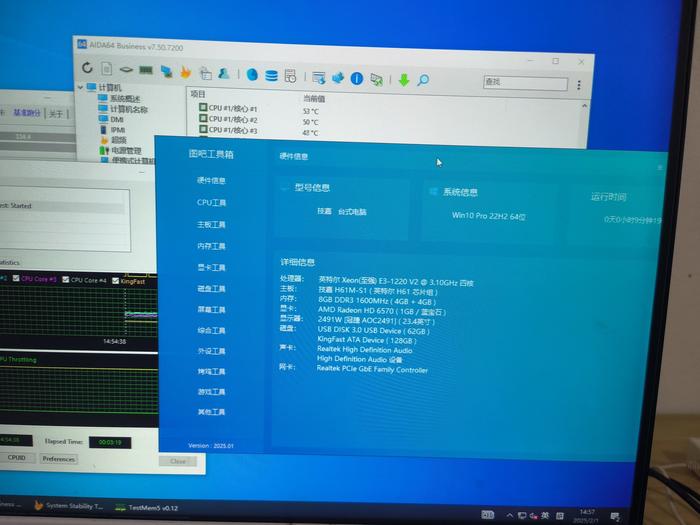Select 计算机名称 in the AIDA64 tree
Image resolution: width=700 pixels, height=525 pixels.
pos(129,109)
